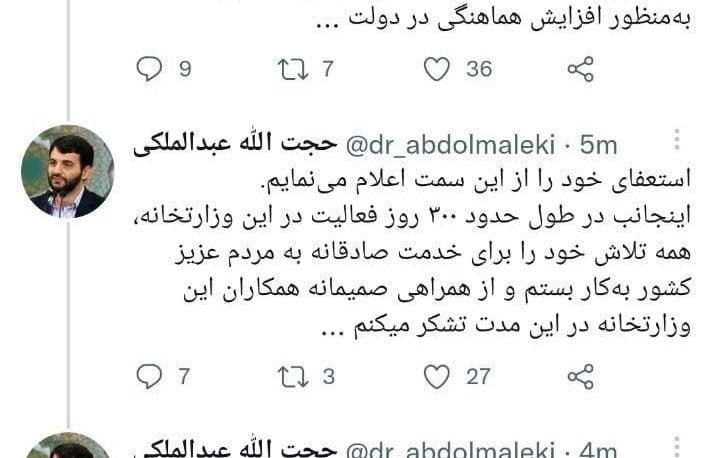Image resolution: width=712 pixels, height=458 pixels.
Task: Open the 4m timestamp link
Action: click(598, 450)
